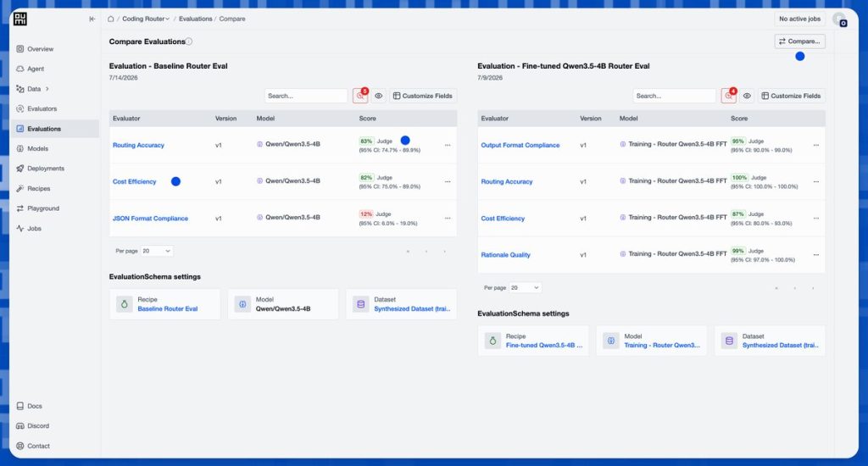
Task: Open the filter icon in Baseline Router panel
Action: (360, 96)
